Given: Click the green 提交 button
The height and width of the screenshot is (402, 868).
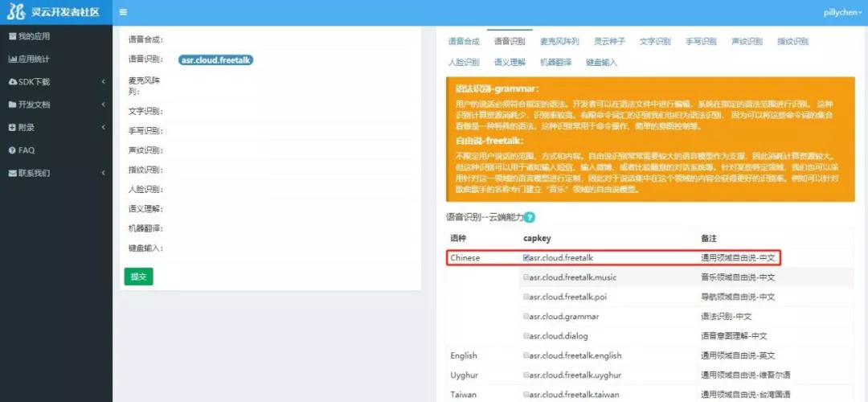Looking at the screenshot, I should (x=138, y=276).
